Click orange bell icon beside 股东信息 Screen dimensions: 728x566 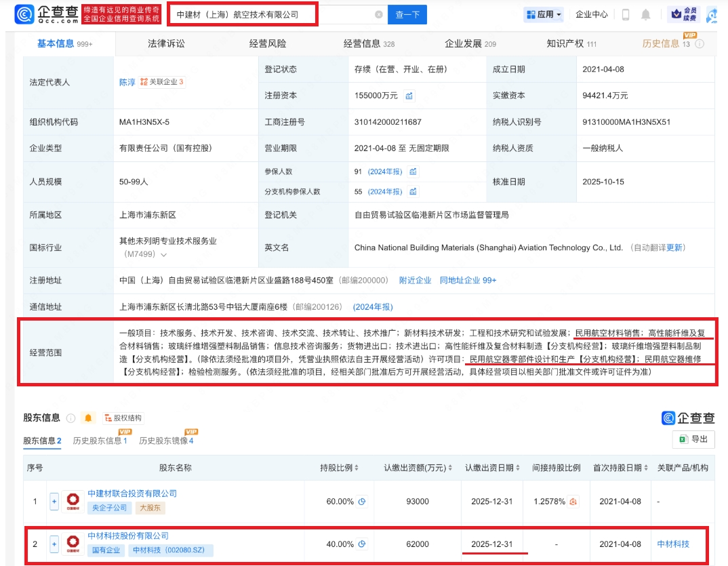(x=88, y=418)
